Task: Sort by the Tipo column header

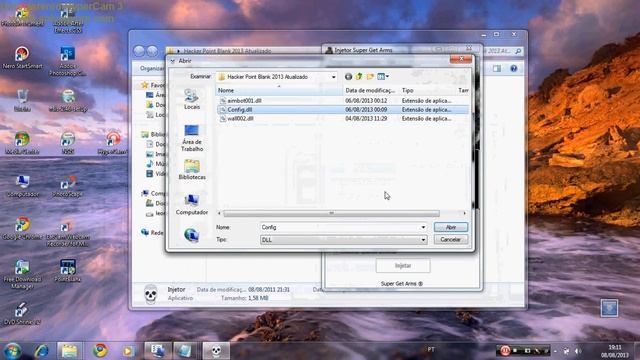Action: [427, 90]
